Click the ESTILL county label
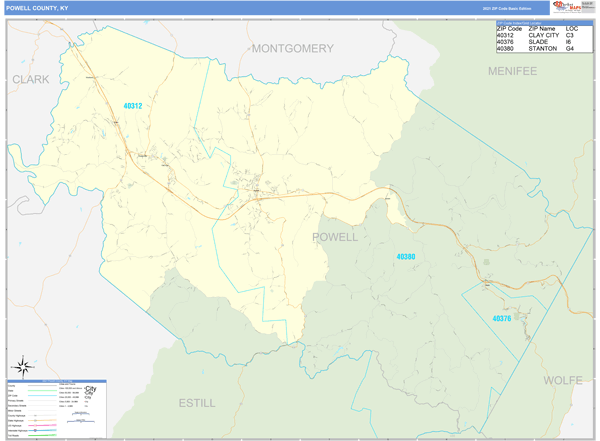The width and height of the screenshot is (600, 441). pyautogui.click(x=197, y=403)
